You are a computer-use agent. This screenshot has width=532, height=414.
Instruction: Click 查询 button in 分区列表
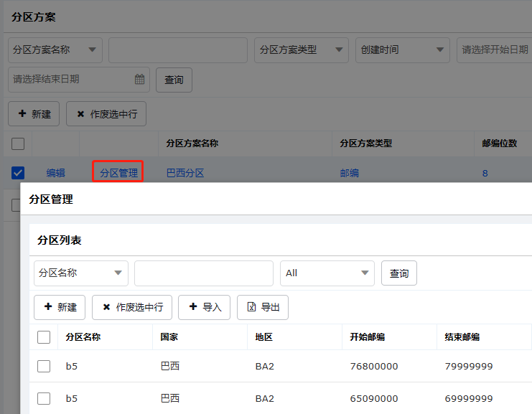coord(399,273)
